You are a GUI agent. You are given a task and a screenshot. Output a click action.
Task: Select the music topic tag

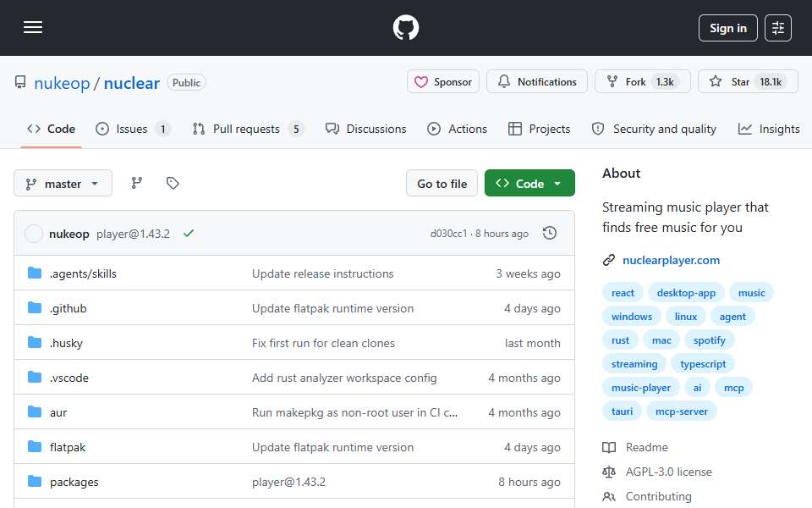[751, 293]
